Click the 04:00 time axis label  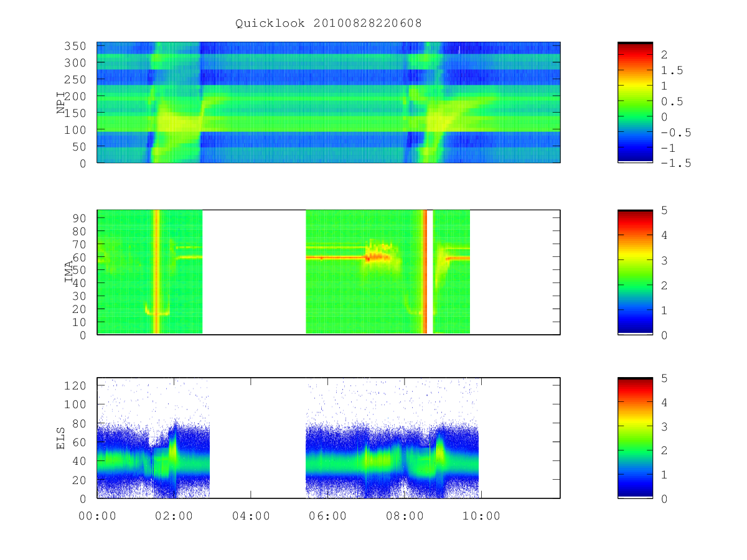click(251, 516)
